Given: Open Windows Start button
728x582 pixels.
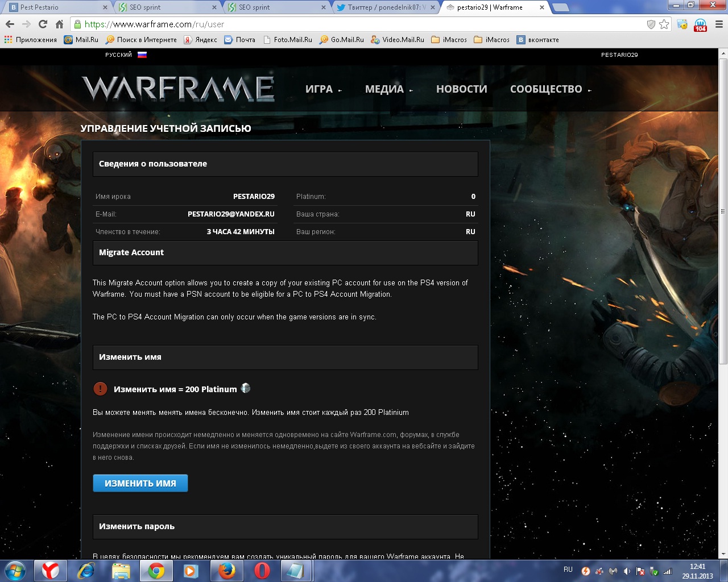Looking at the screenshot, I should coord(15,571).
